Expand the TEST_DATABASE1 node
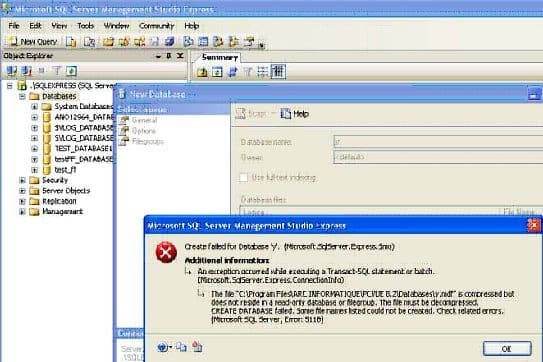This screenshot has width=543, height=362. point(34,149)
